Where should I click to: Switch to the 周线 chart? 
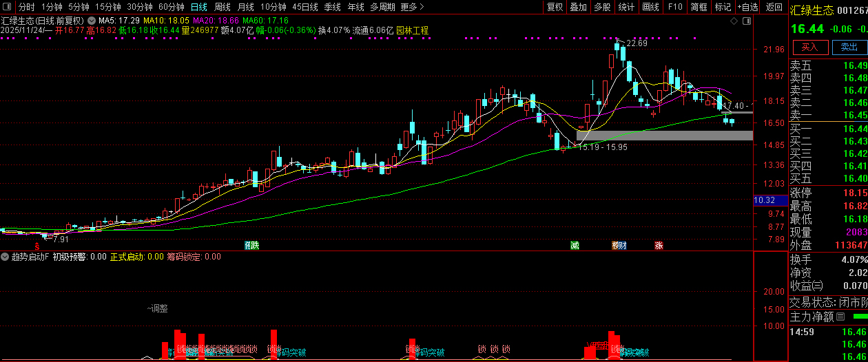(x=223, y=7)
